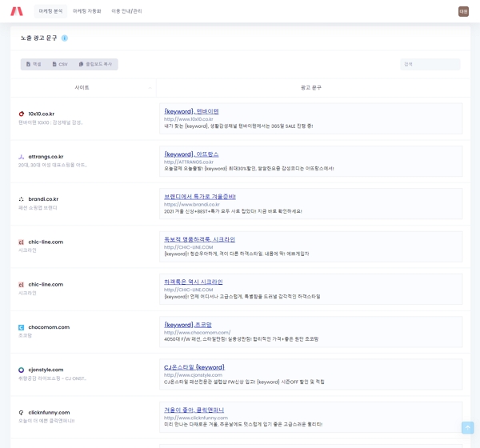Click the attrangs.co.kr favicon
The image size is (480, 448).
tap(21, 157)
